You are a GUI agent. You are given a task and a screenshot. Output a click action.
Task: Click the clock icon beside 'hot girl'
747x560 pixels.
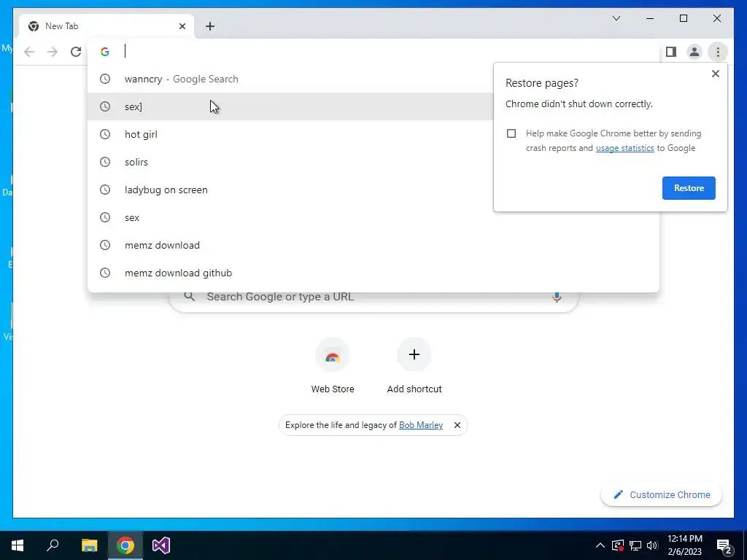pos(105,134)
